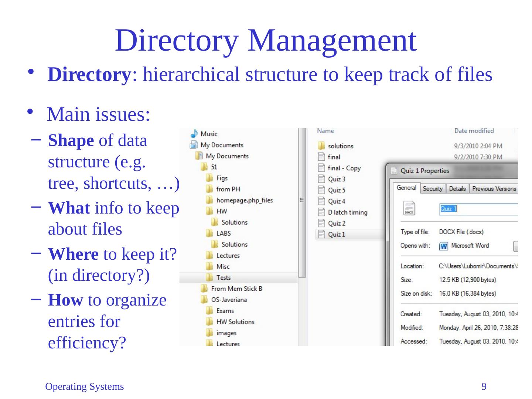532x399 pixels.
Task: Click the bold word 'How'
Action: (x=65, y=300)
